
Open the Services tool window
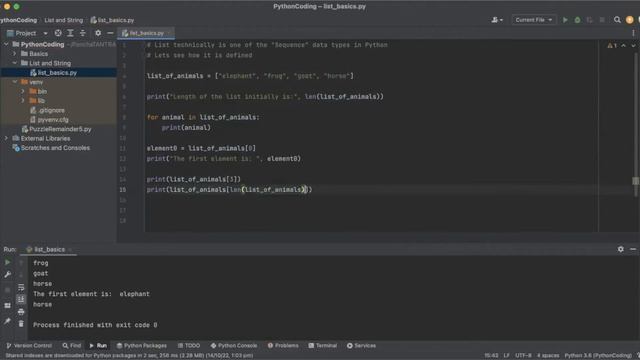pyautogui.click(x=361, y=345)
